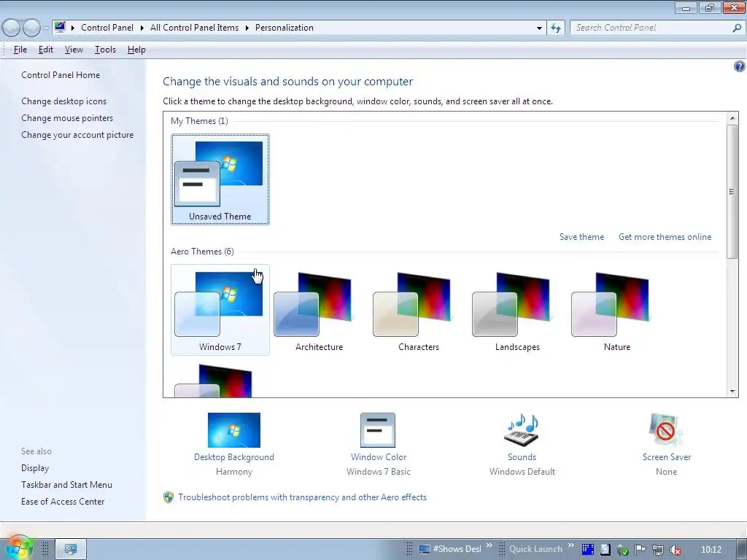
Task: Open the Display link under See also
Action: 35,468
